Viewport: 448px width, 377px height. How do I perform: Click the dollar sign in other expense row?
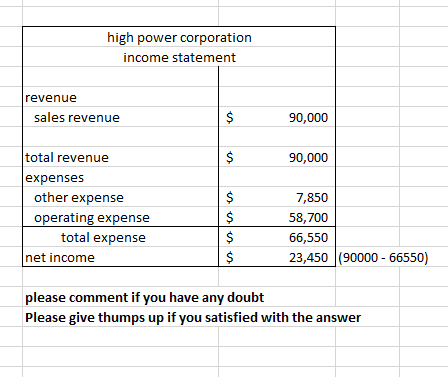point(230,197)
